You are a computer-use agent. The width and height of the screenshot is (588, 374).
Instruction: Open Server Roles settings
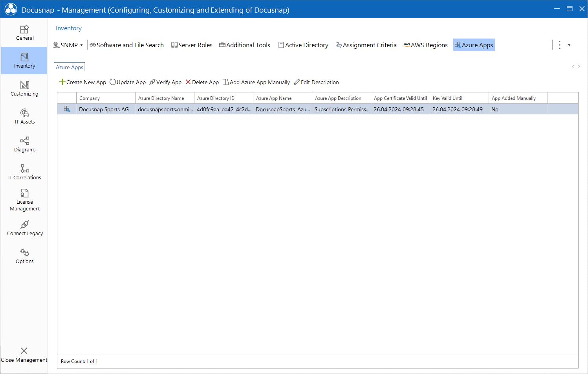[x=192, y=45]
